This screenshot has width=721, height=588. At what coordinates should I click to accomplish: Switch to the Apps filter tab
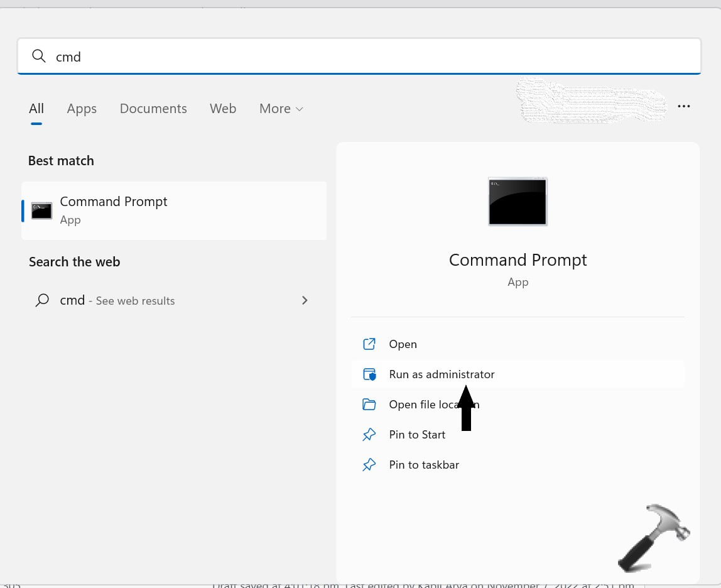[82, 109]
